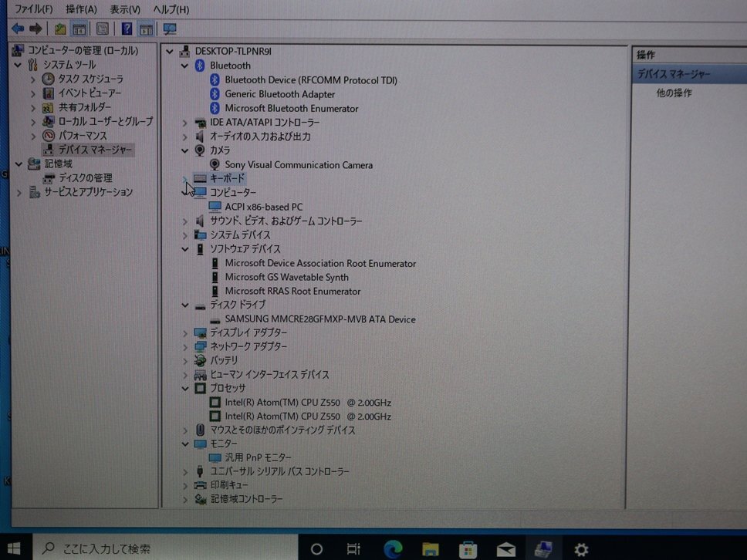Image resolution: width=747 pixels, height=560 pixels.
Task: Select ACPI x86-based PC device
Action: 263,207
